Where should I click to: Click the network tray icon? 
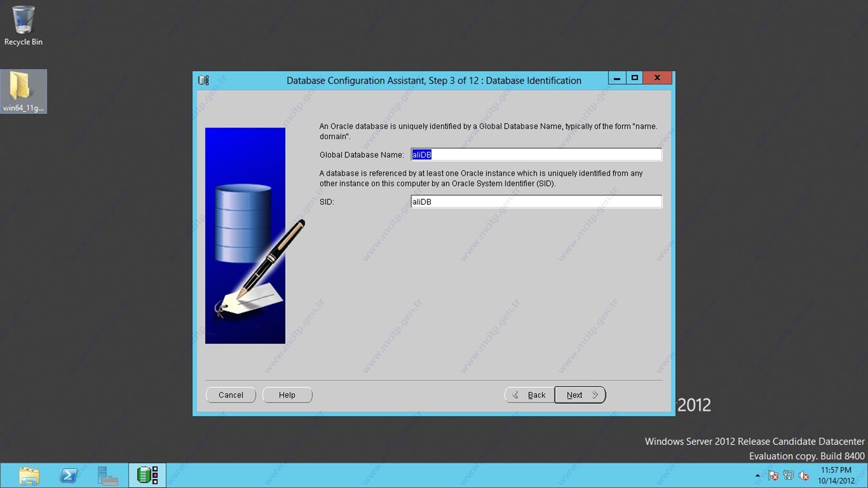click(788, 476)
